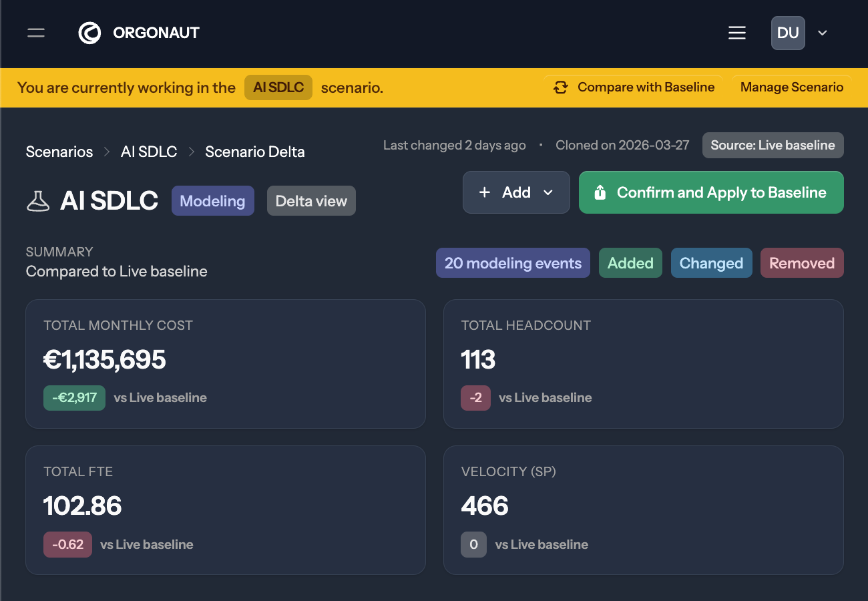
Task: Expand the user account dropdown chevron
Action: click(823, 33)
